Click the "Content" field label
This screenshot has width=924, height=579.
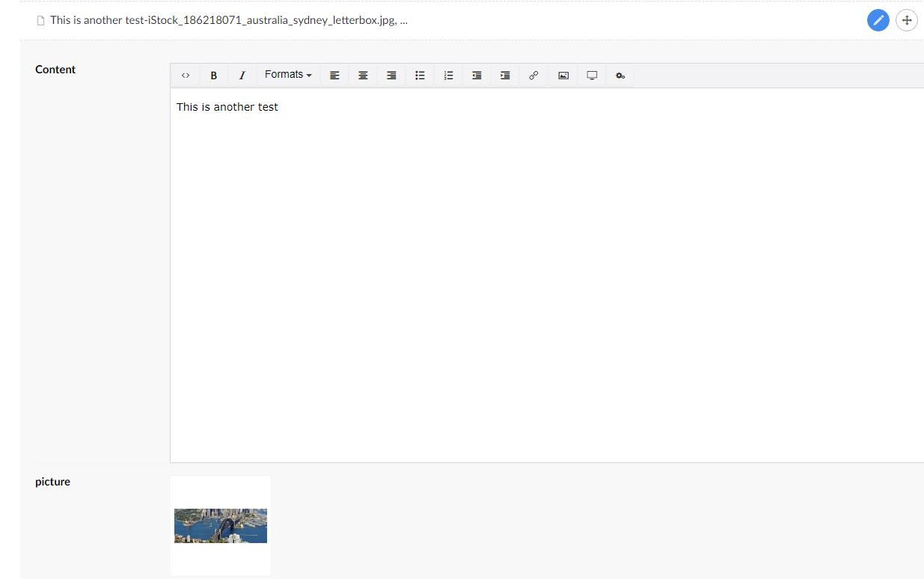pos(55,70)
